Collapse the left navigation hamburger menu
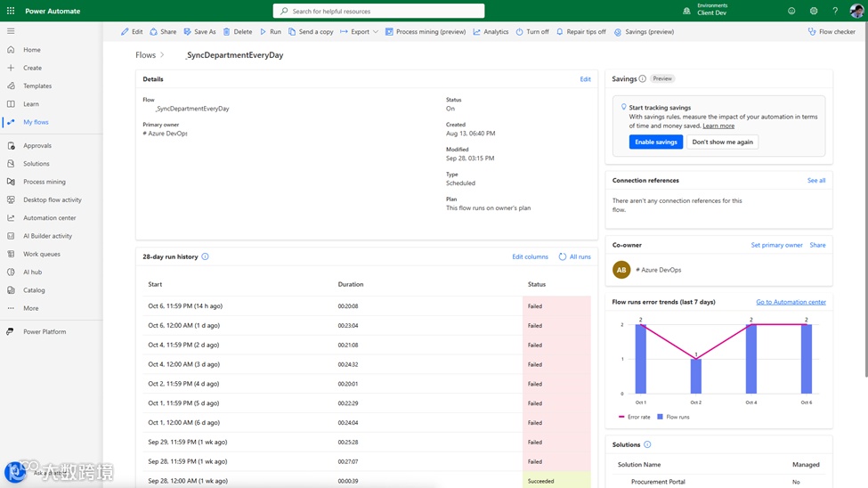This screenshot has height=488, width=868. (x=11, y=31)
